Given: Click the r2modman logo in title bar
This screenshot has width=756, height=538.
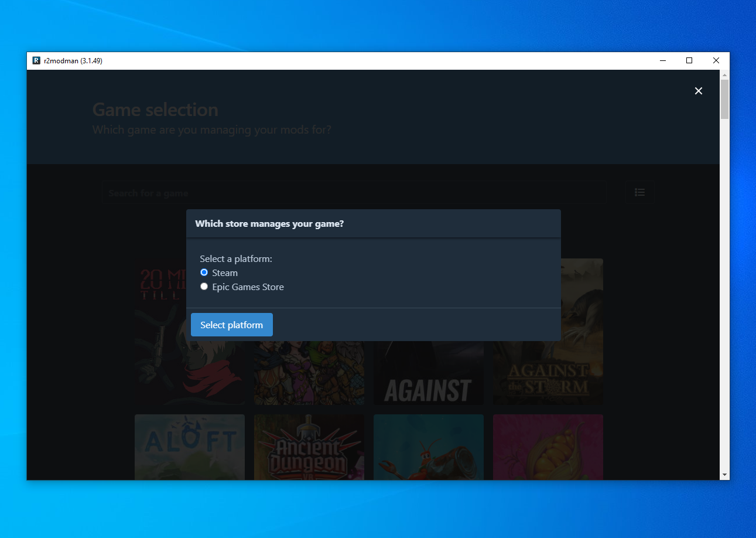Looking at the screenshot, I should pos(36,60).
